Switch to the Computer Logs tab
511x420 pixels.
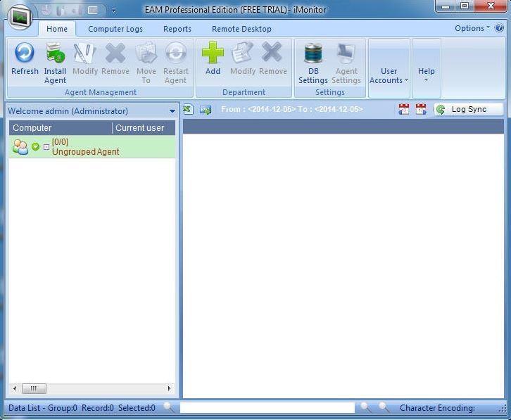coord(115,29)
